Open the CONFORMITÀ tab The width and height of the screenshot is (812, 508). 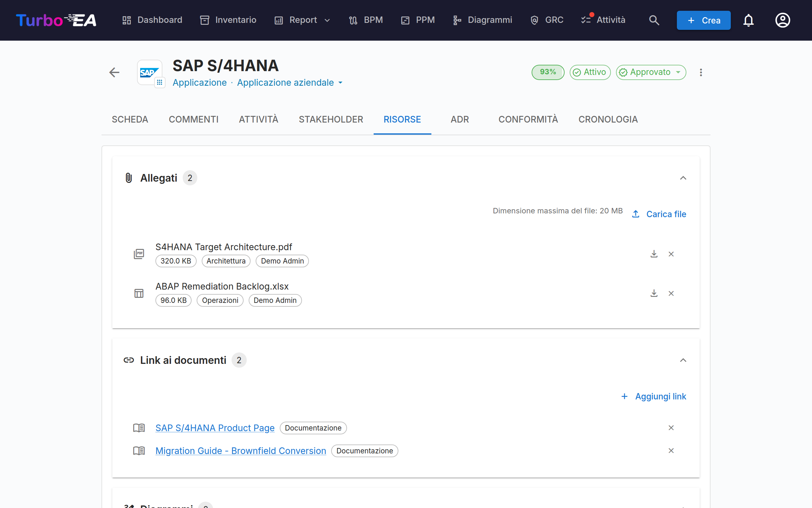528,119
